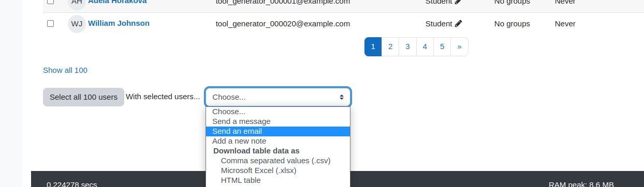Select 'Send an email' option
644x187 pixels.
tap(278, 131)
